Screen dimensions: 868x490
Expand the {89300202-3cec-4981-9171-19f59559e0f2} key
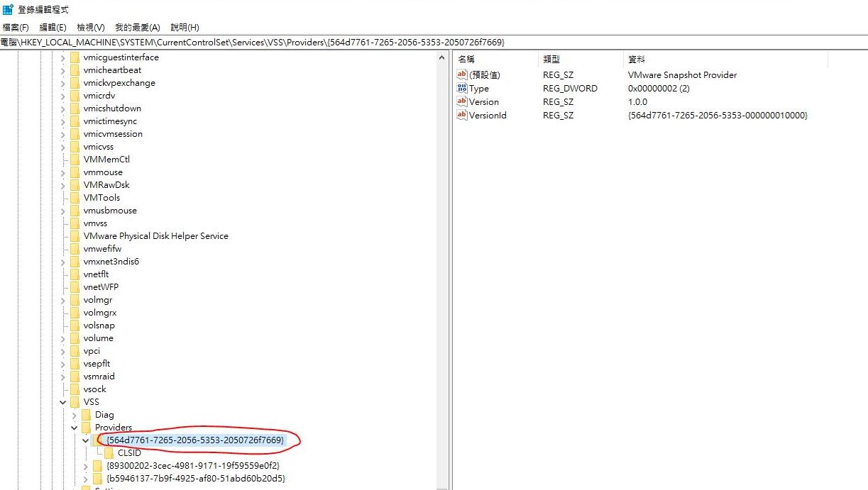coord(85,465)
